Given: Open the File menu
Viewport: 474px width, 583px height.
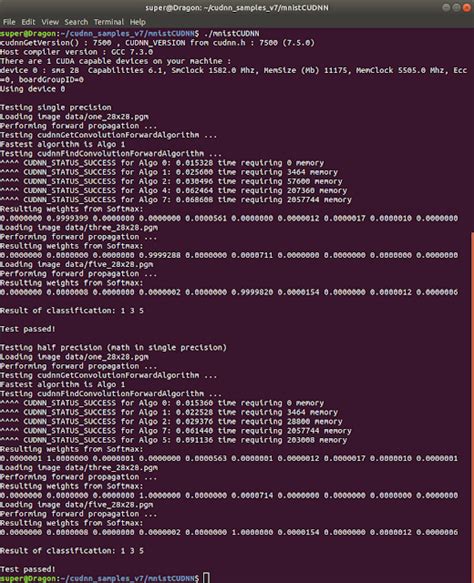Looking at the screenshot, I should pyautogui.click(x=9, y=22).
